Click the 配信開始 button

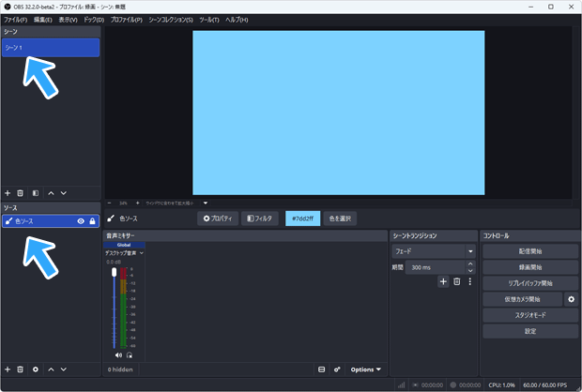point(530,251)
